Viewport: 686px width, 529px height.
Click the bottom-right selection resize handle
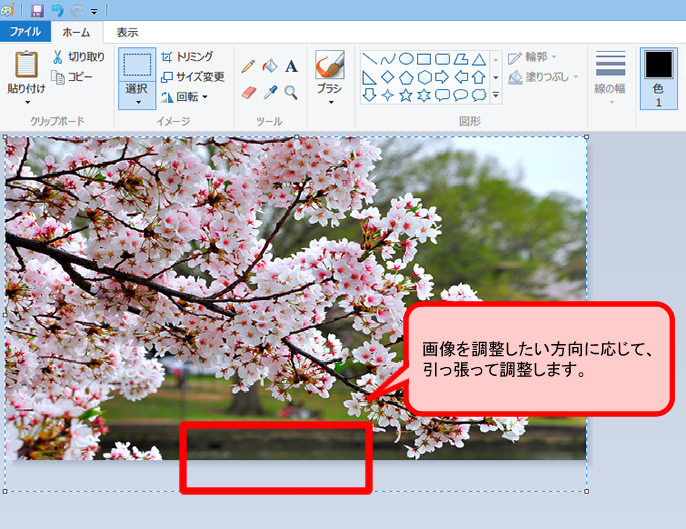(587, 492)
